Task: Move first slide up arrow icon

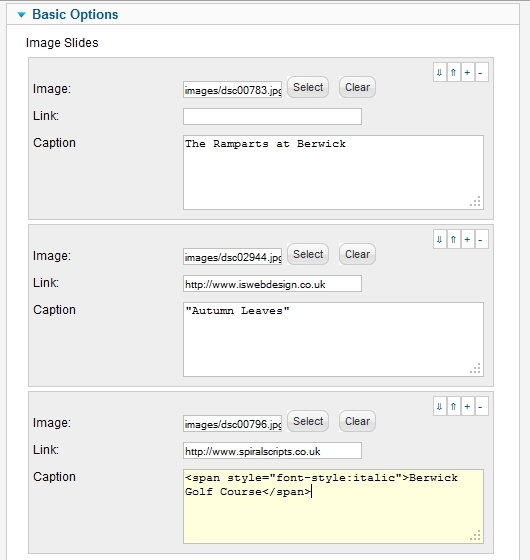Action: [x=454, y=72]
